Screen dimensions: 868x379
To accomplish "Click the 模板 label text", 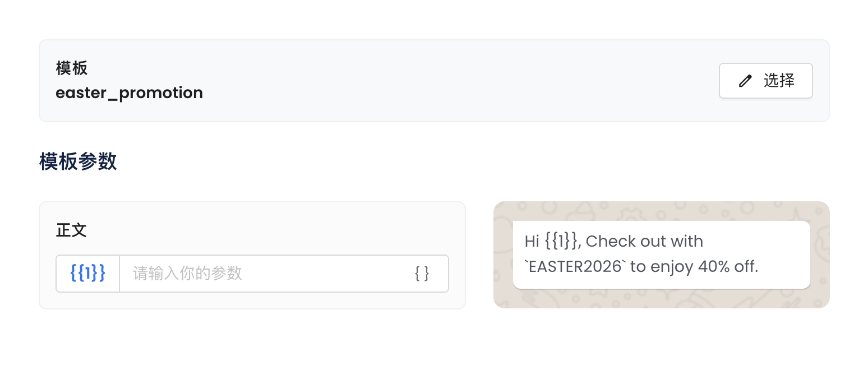I will 72,68.
